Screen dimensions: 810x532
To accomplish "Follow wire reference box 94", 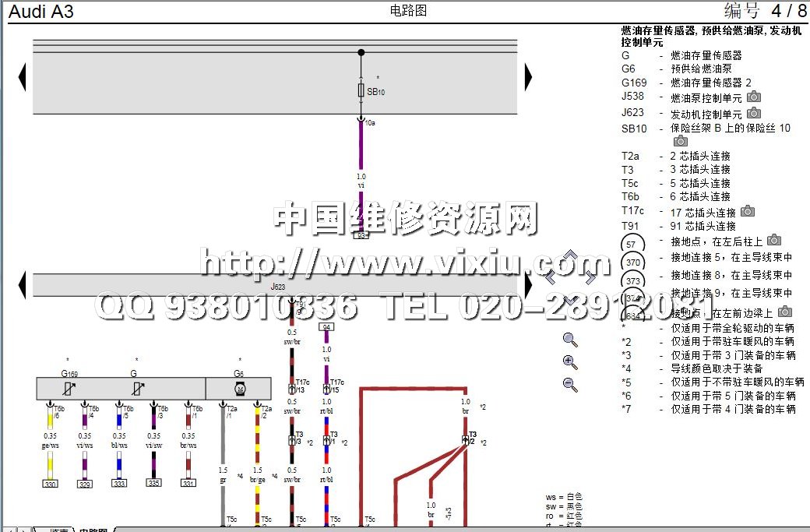I will (x=326, y=327).
